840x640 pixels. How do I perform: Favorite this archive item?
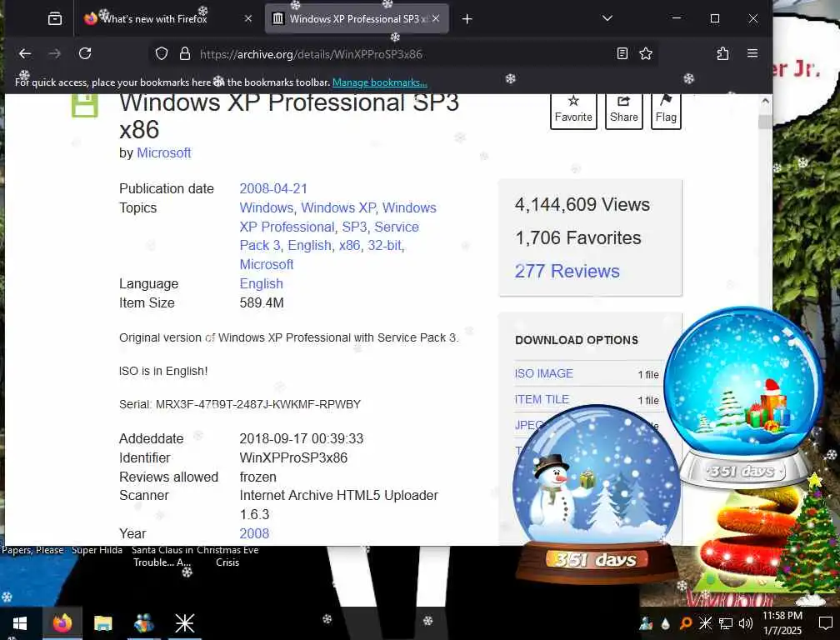[x=573, y=110]
